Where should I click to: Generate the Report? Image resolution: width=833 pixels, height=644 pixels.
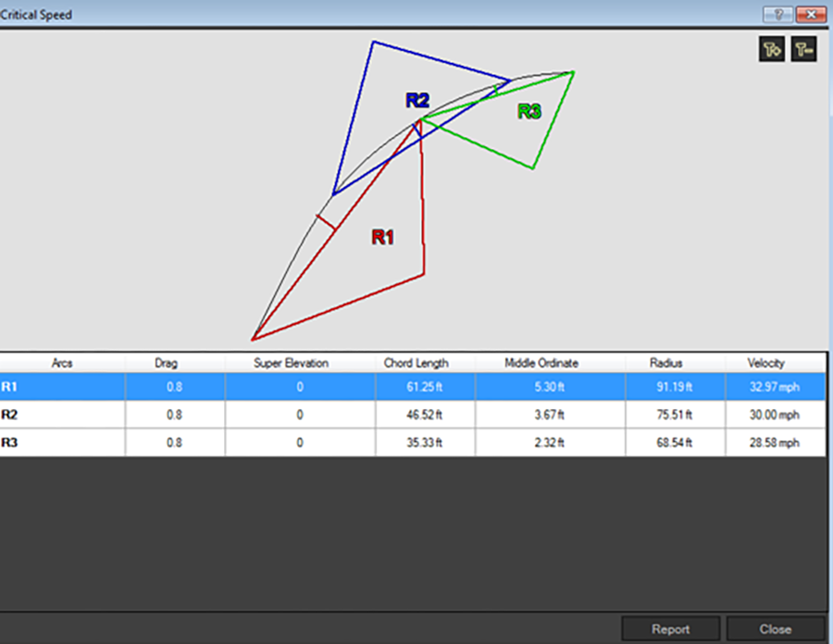[670, 629]
